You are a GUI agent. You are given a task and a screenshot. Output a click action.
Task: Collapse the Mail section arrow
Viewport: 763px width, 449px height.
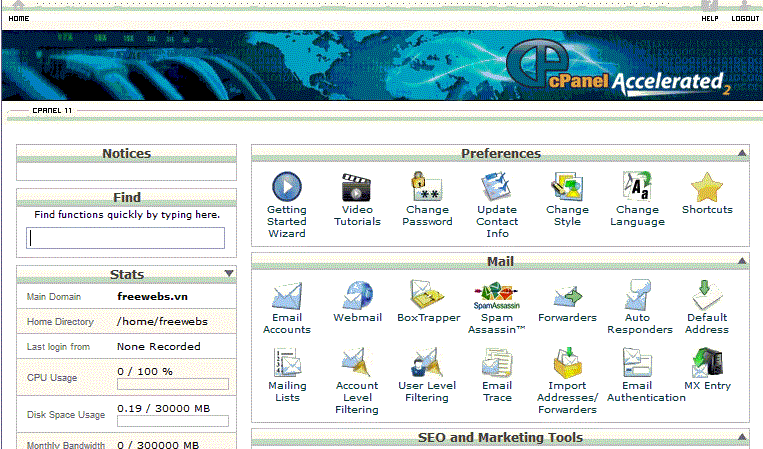741,261
